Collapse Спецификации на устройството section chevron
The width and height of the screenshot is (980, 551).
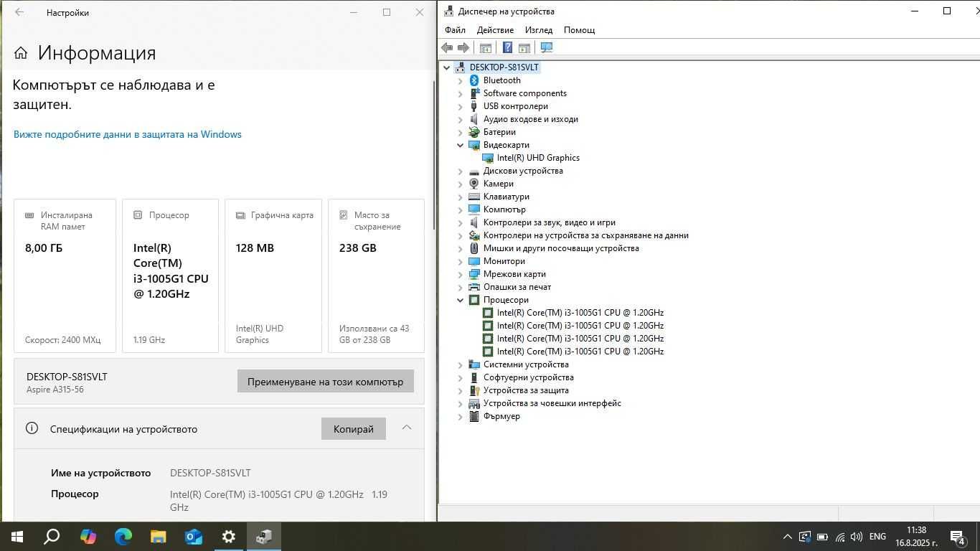[x=407, y=428]
